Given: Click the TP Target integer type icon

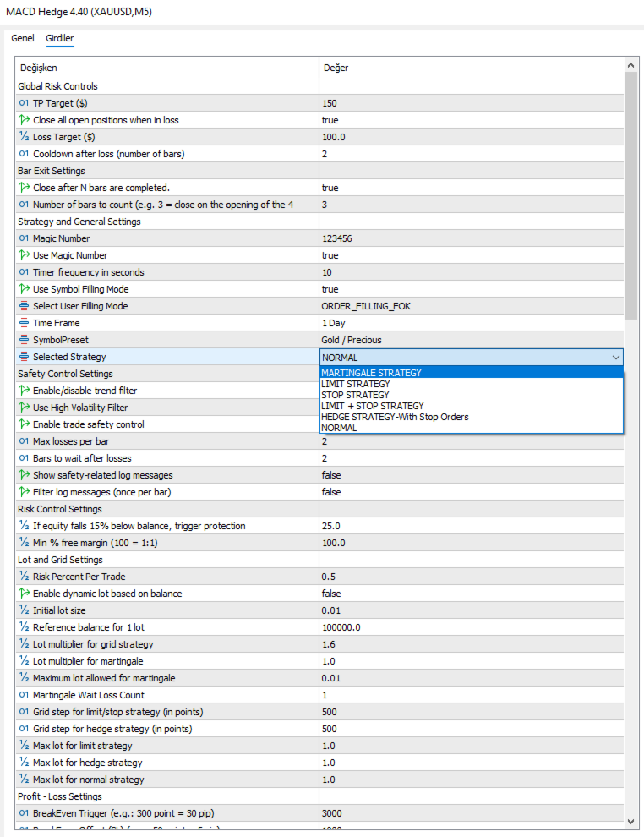Looking at the screenshot, I should (24, 103).
